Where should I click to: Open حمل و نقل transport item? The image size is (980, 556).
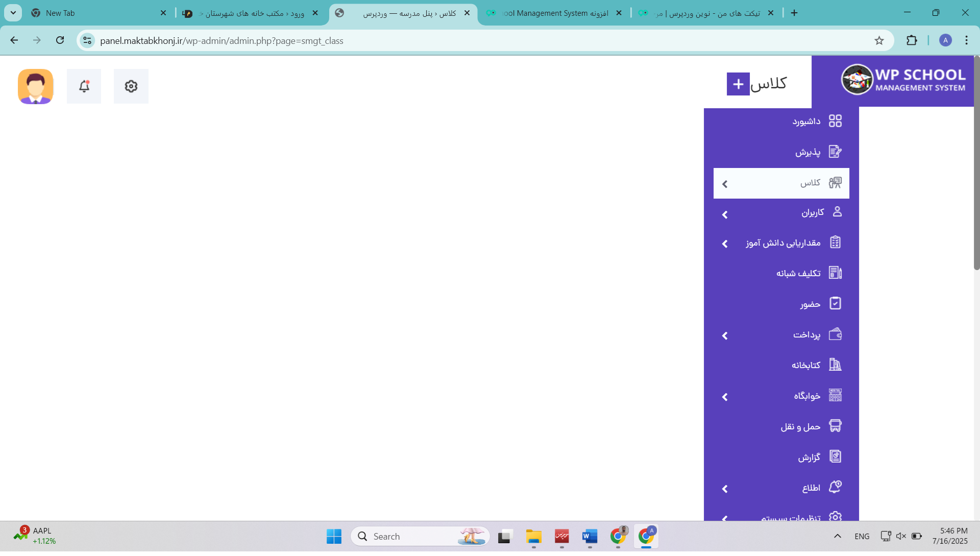(x=800, y=427)
